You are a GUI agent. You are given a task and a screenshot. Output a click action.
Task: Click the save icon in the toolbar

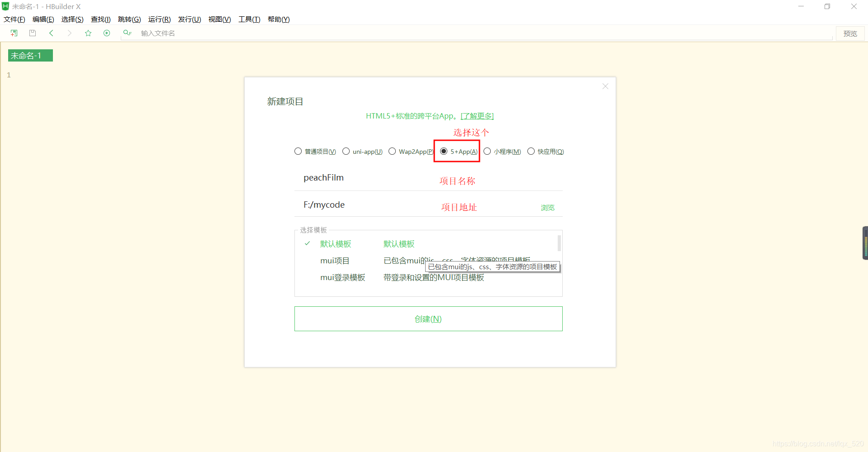[33, 33]
